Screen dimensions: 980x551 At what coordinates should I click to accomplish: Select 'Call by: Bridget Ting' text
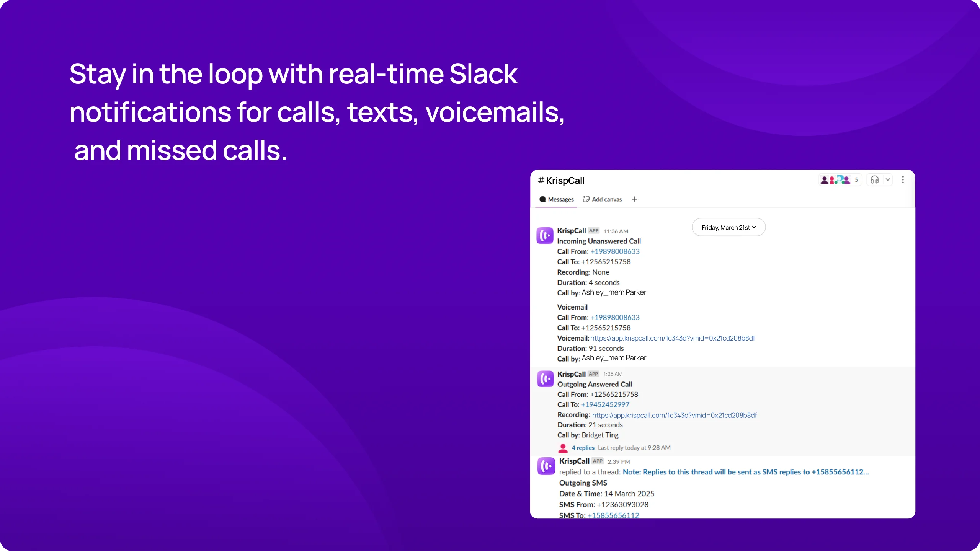coord(588,435)
